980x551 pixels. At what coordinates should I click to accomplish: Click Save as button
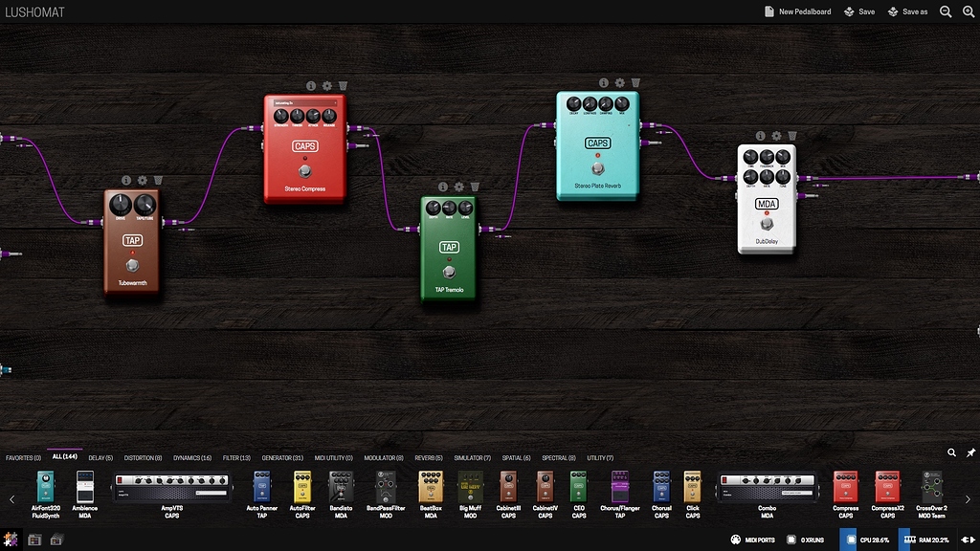pyautogui.click(x=908, y=11)
